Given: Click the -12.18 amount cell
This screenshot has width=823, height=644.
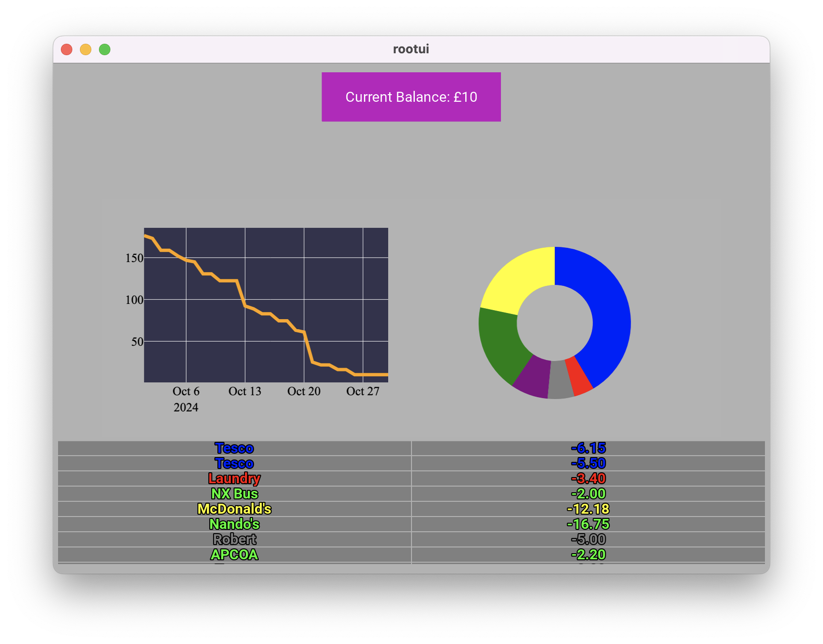Looking at the screenshot, I should pos(588,509).
